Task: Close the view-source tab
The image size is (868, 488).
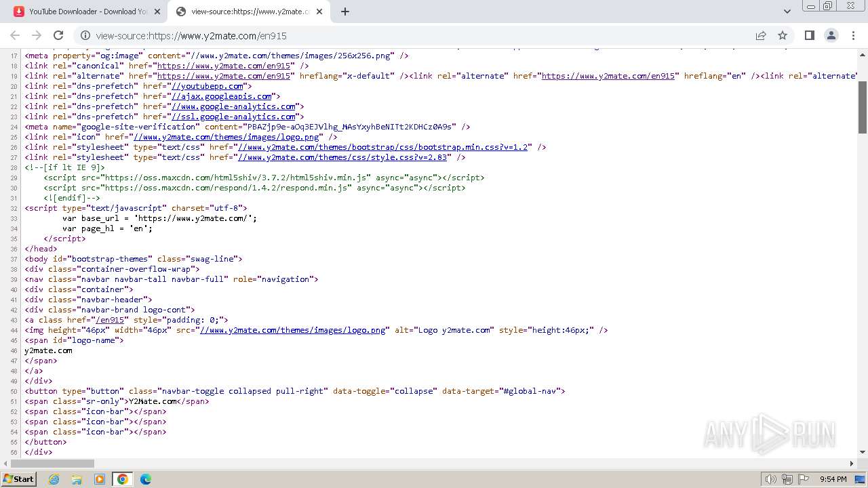Action: [x=319, y=12]
